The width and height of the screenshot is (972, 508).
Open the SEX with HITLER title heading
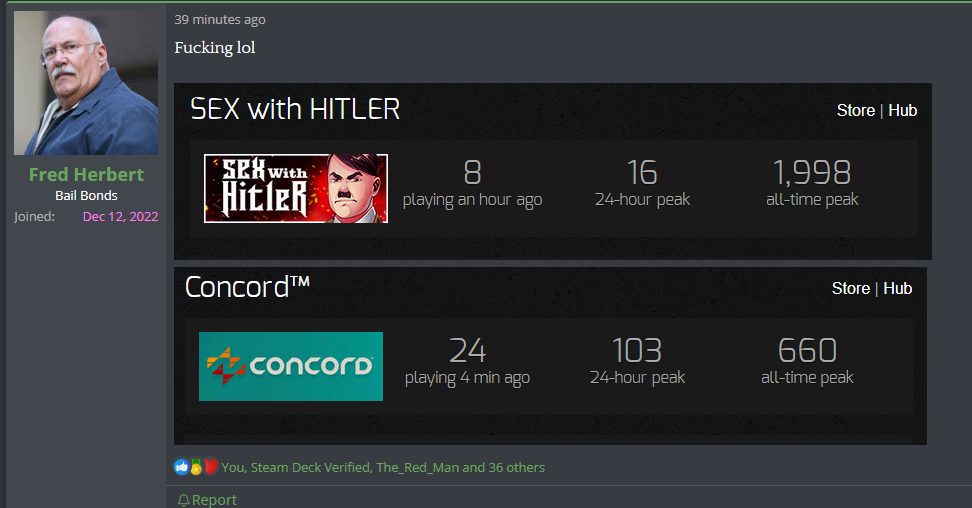click(x=295, y=109)
